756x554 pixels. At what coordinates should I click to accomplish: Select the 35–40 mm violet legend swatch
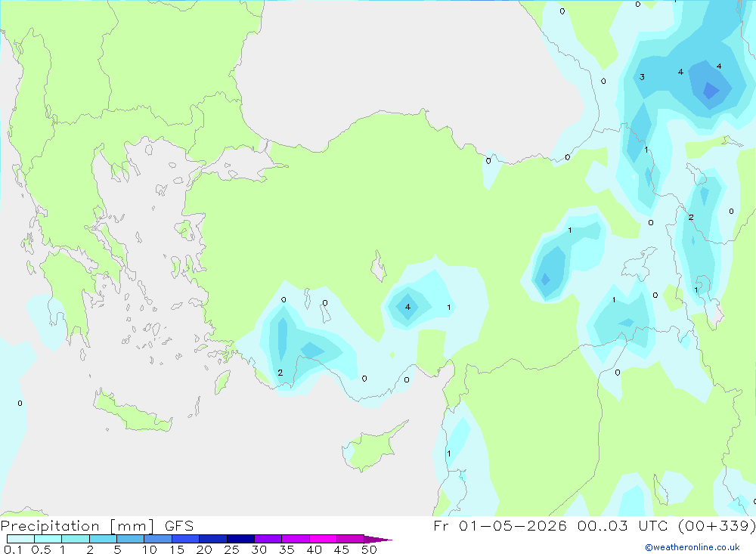[x=296, y=539]
